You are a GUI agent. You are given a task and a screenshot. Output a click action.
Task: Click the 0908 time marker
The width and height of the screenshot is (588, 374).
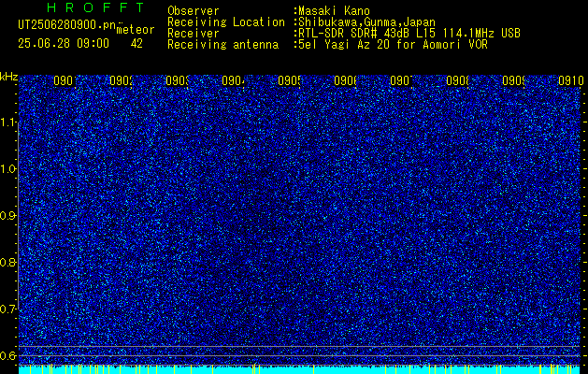click(x=457, y=80)
